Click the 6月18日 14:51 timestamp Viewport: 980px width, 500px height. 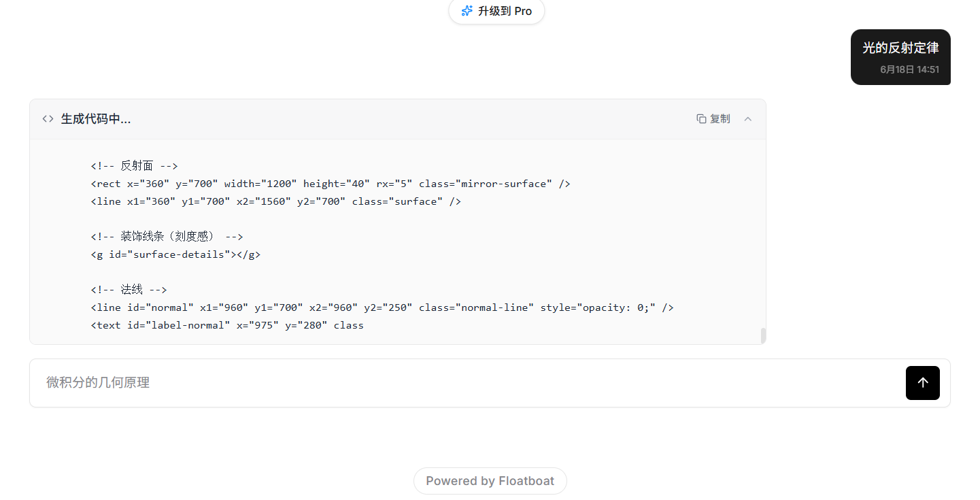(909, 69)
